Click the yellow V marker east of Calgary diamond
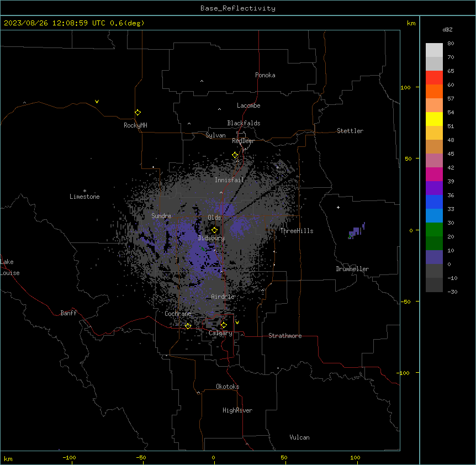Image resolution: width=476 pixels, height=465 pixels. click(x=237, y=323)
